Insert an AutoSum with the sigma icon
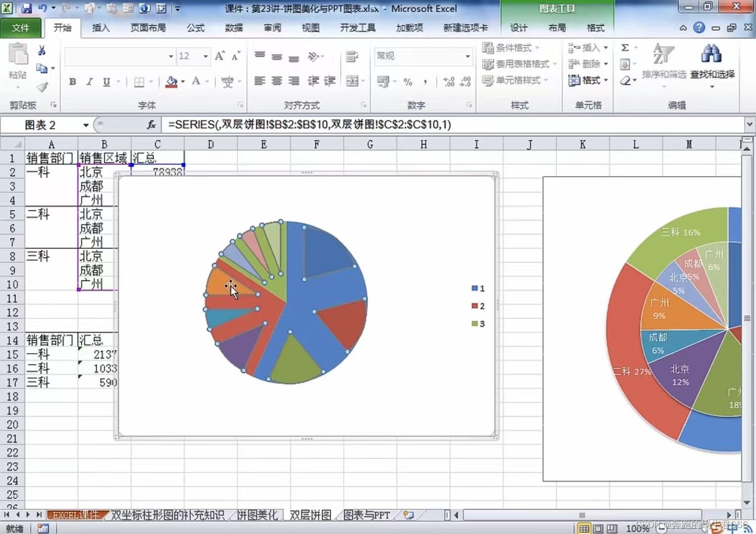Viewport: 756px width, 534px height. [x=625, y=47]
